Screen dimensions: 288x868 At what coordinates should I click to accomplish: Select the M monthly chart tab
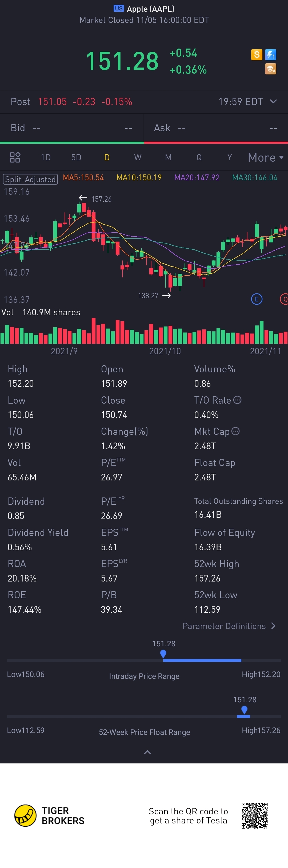click(x=168, y=157)
